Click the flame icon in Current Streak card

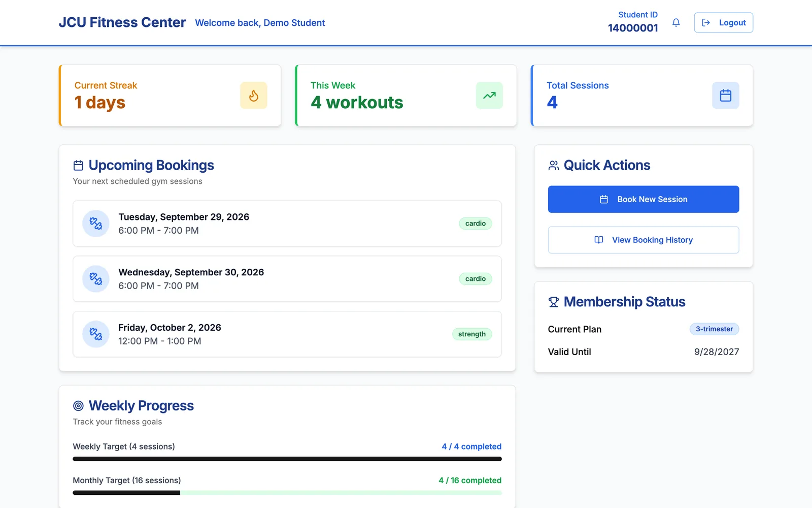point(254,96)
